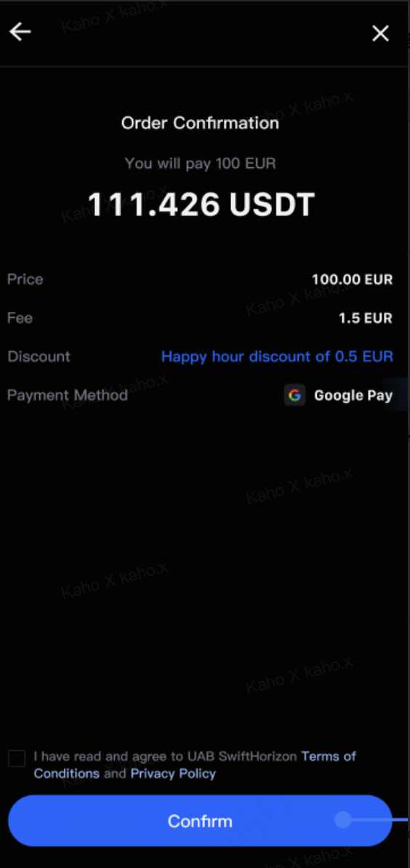Click the Google 'G' logo icon
This screenshot has width=410, height=868.
click(295, 395)
